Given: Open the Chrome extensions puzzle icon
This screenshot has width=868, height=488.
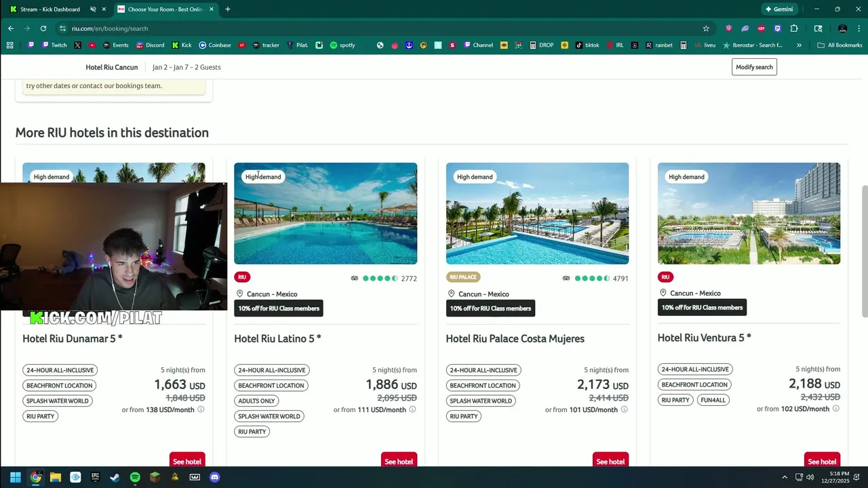Looking at the screenshot, I should [x=794, y=28].
